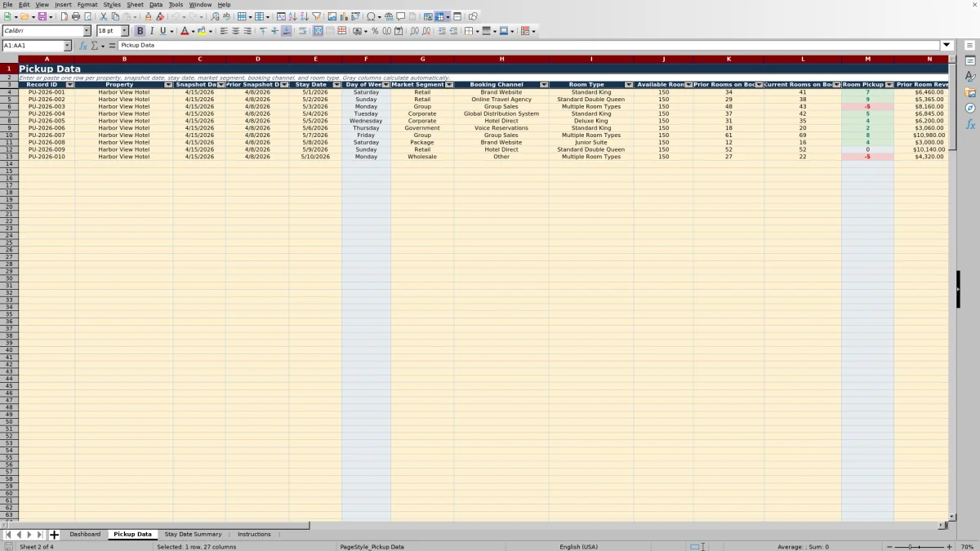980x551 pixels.
Task: Switch to the Instructions sheet tab
Action: point(254,535)
